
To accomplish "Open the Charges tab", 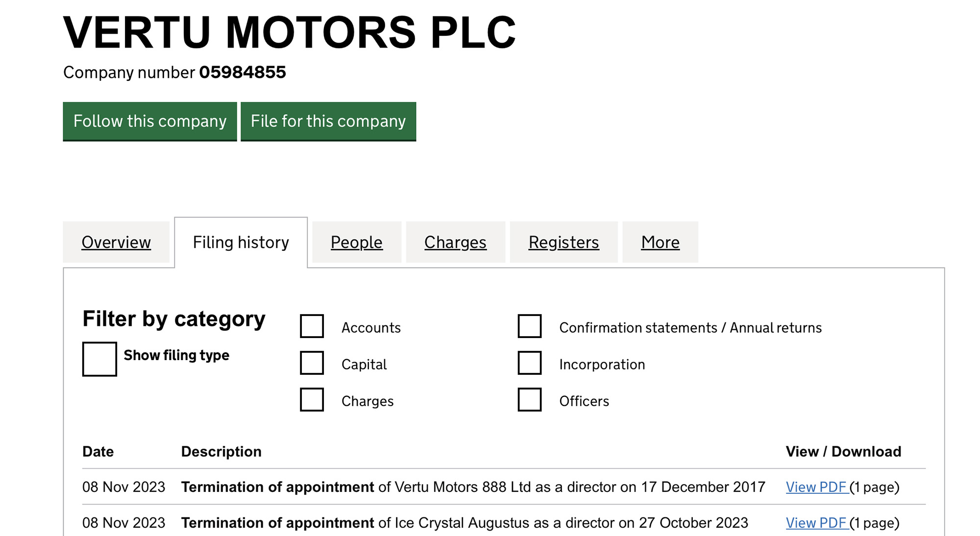I will click(455, 242).
